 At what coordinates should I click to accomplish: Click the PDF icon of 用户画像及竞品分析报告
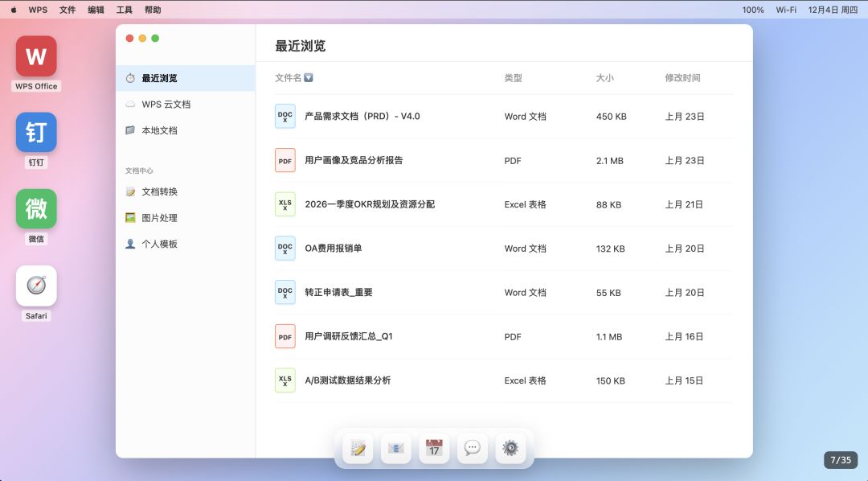[x=285, y=160]
